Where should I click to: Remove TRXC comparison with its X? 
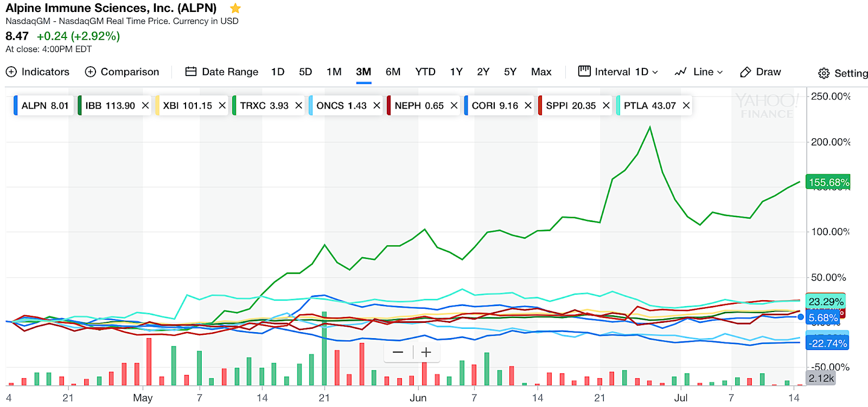[298, 105]
